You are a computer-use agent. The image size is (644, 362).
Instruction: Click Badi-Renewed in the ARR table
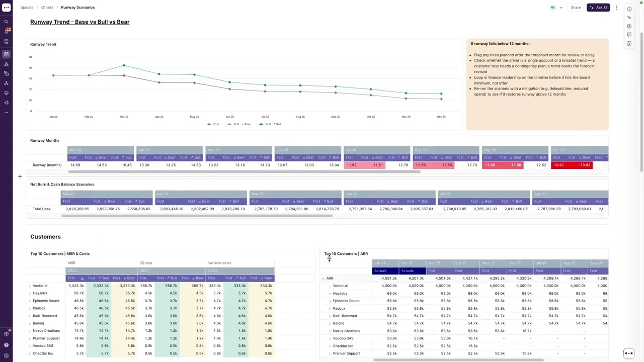pyautogui.click(x=345, y=316)
